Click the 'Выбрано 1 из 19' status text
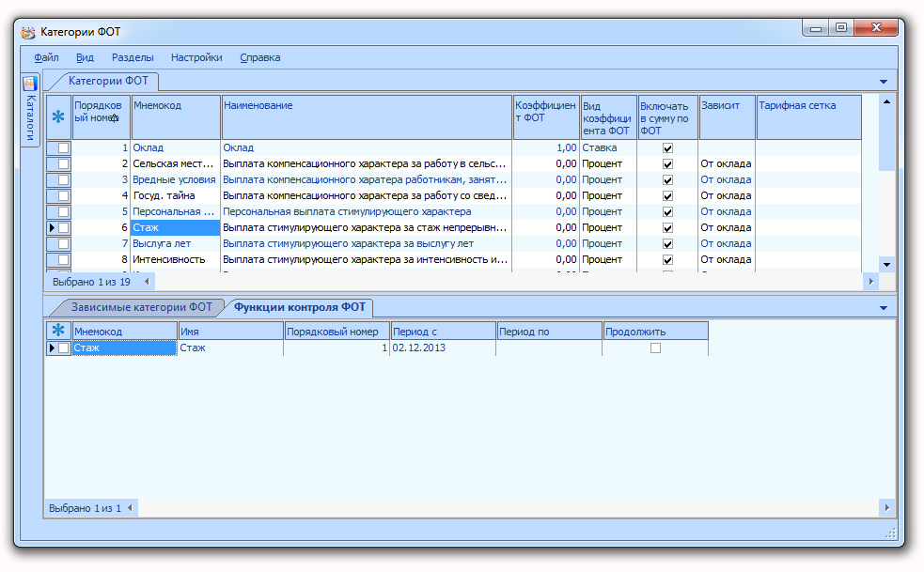Screen dimensions: 924x572 tap(91, 282)
